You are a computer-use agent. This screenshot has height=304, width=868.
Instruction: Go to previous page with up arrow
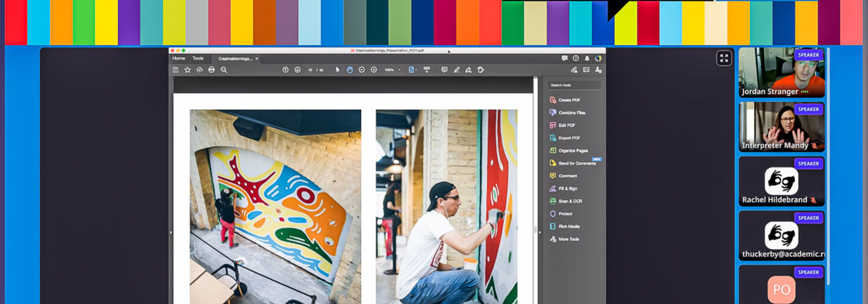286,70
